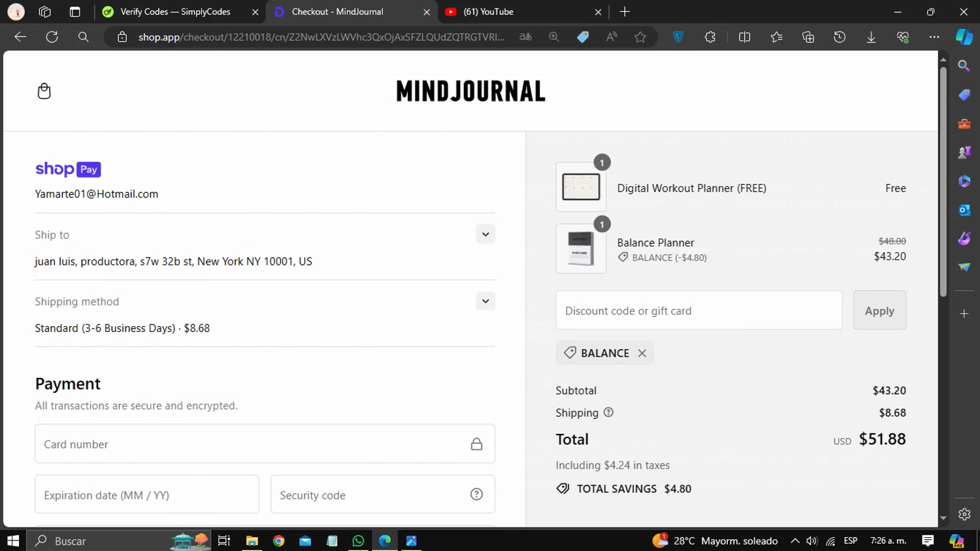Click the Shop Pay logo
The image size is (980, 551).
(x=68, y=169)
